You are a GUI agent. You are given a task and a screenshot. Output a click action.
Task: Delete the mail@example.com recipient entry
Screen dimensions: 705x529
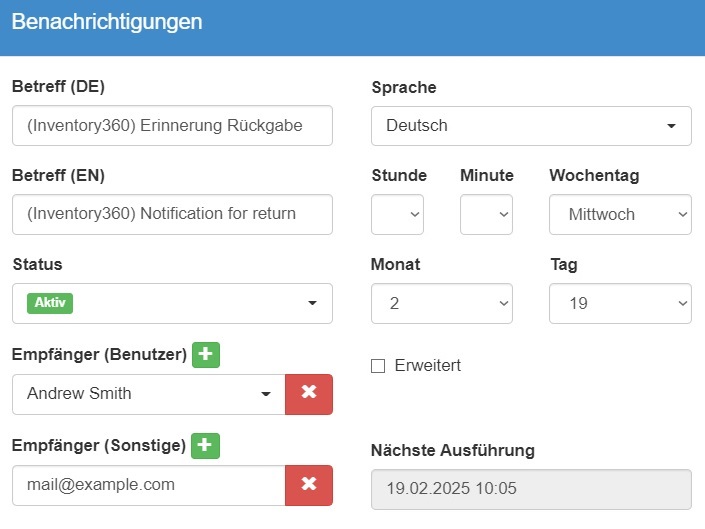(309, 485)
